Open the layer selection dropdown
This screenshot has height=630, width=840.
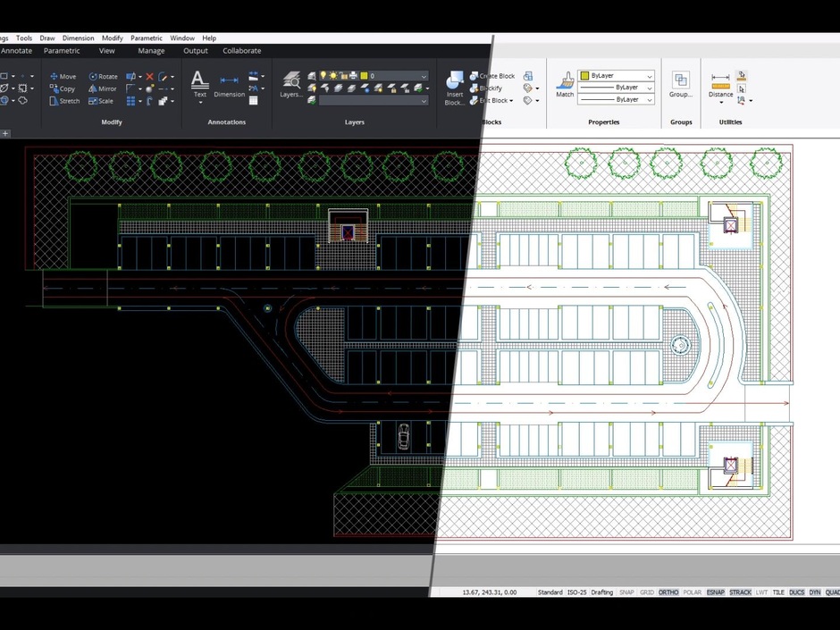424,78
